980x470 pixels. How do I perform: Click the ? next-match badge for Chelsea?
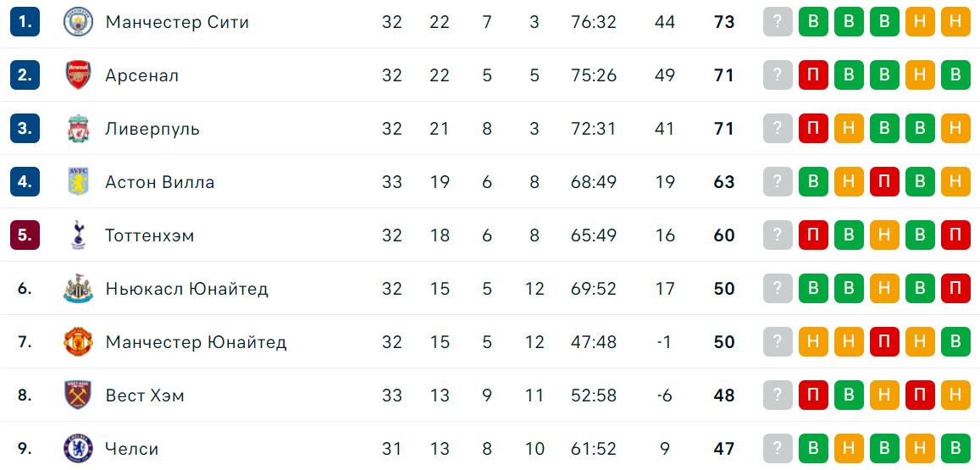pos(778,449)
